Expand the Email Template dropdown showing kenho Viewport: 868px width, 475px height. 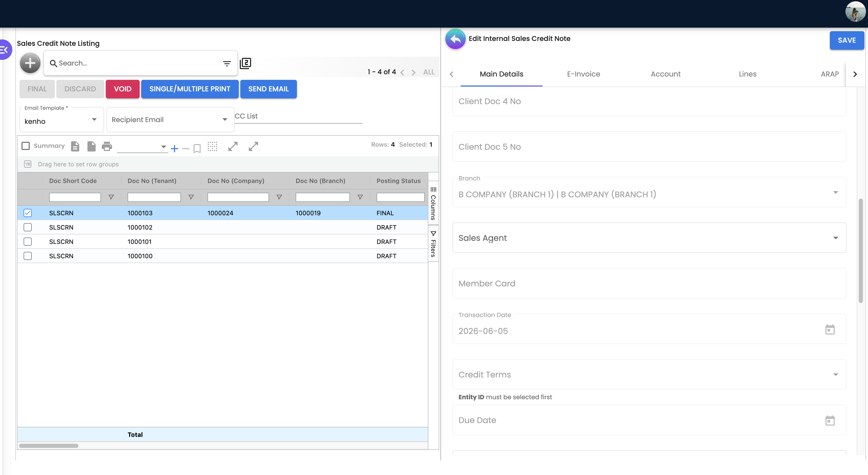pyautogui.click(x=62, y=120)
